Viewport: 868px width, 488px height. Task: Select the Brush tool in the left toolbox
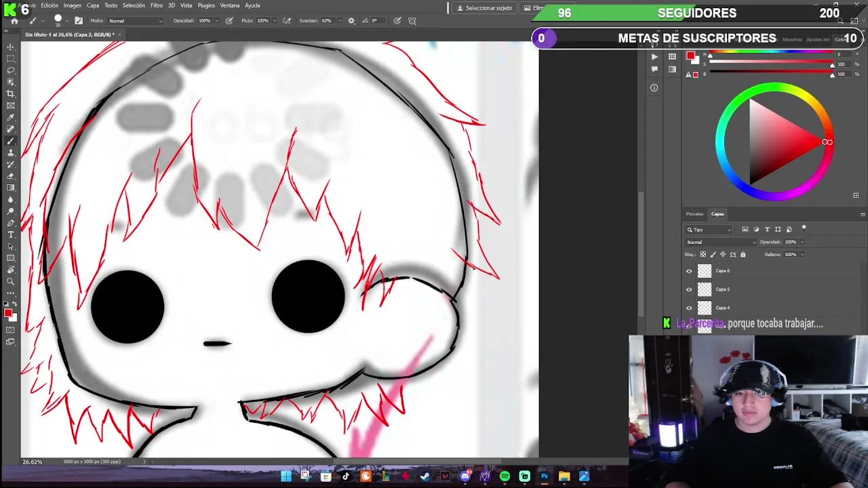[11, 141]
